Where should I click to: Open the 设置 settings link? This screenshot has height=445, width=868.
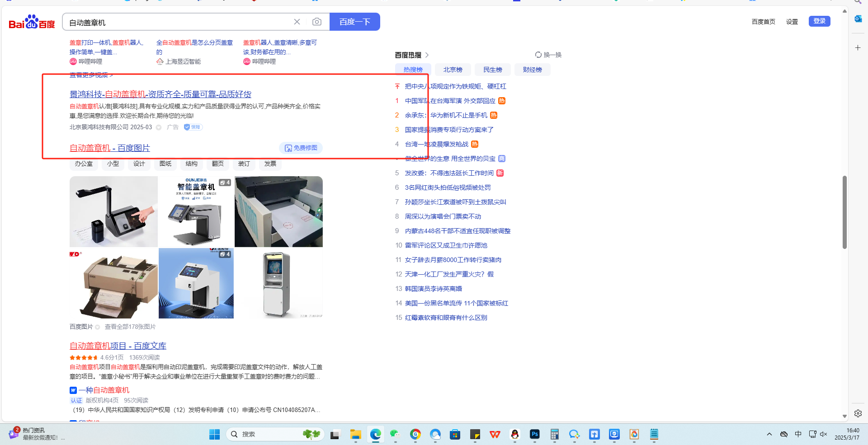[792, 22]
